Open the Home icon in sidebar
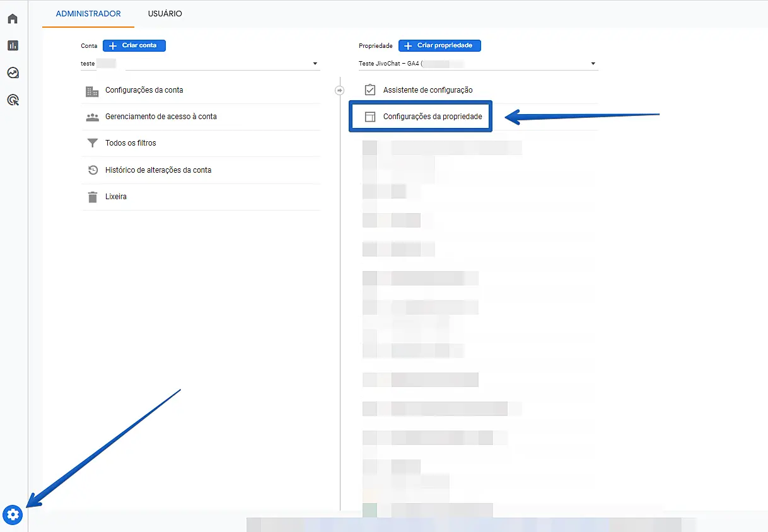768x532 pixels. coord(13,18)
